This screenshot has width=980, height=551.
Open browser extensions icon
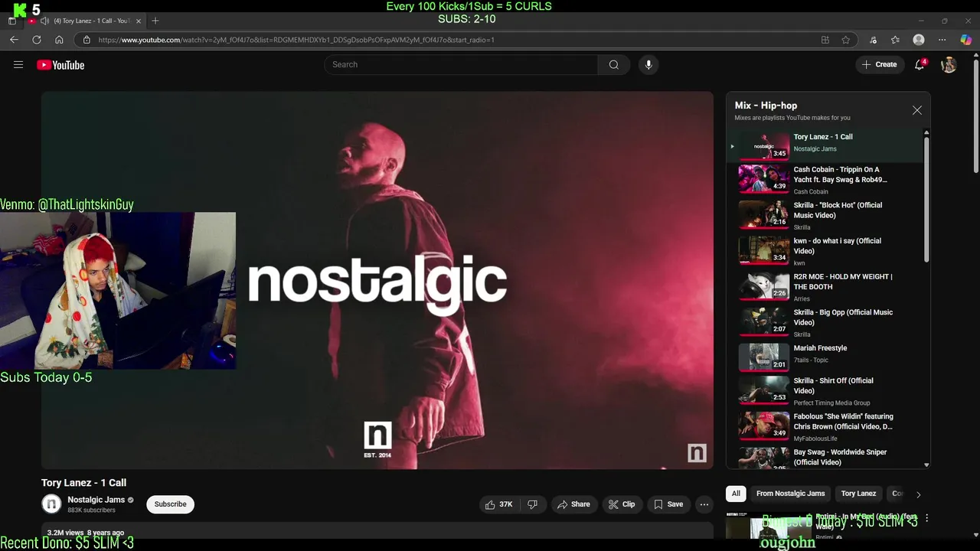(x=874, y=40)
